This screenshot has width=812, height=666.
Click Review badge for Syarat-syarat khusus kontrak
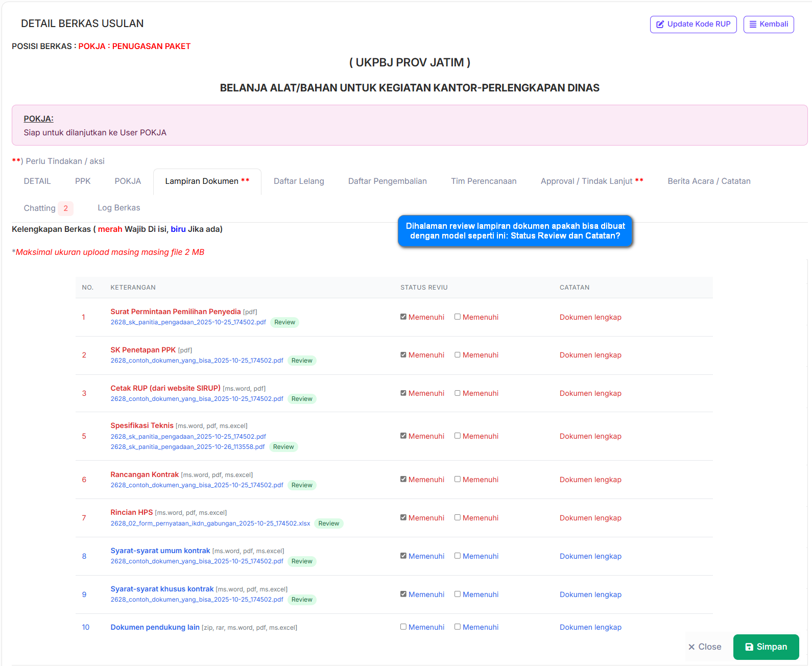coord(302,600)
